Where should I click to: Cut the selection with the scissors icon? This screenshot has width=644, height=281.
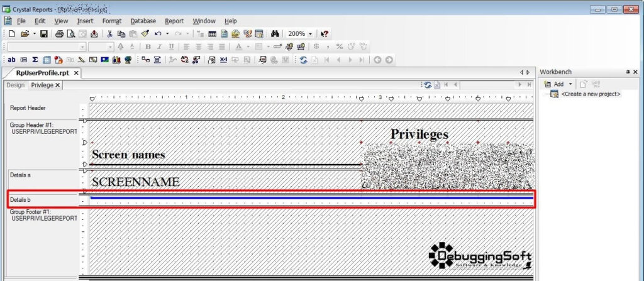coord(109,34)
